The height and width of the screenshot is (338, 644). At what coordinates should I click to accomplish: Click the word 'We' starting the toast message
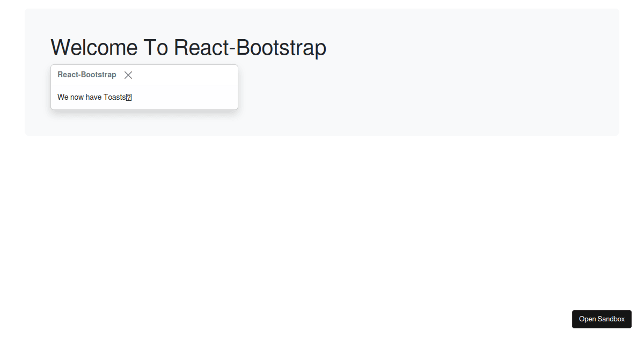click(x=63, y=98)
